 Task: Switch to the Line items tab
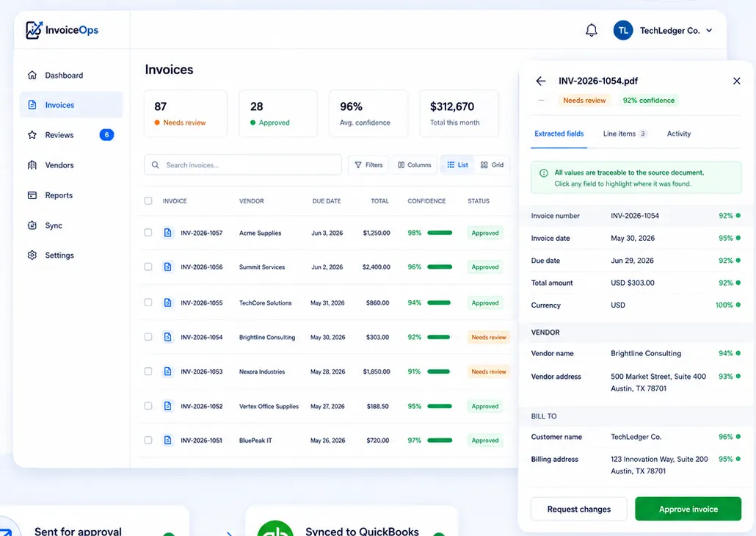click(x=625, y=134)
